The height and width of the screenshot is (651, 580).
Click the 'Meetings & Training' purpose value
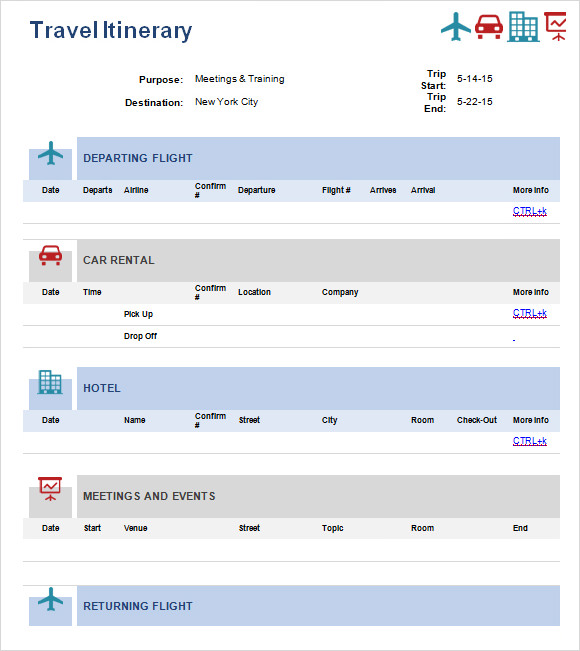[240, 79]
